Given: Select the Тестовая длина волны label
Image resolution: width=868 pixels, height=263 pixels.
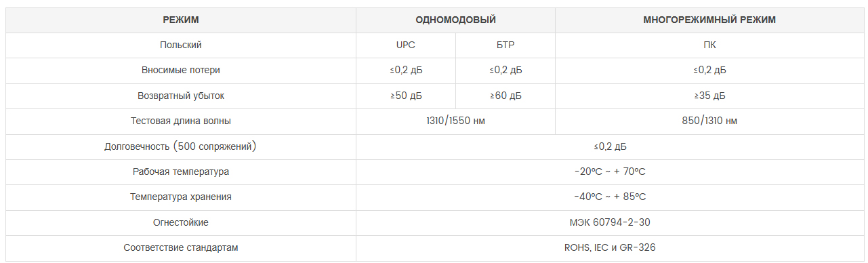Looking at the screenshot, I should pos(180,121).
